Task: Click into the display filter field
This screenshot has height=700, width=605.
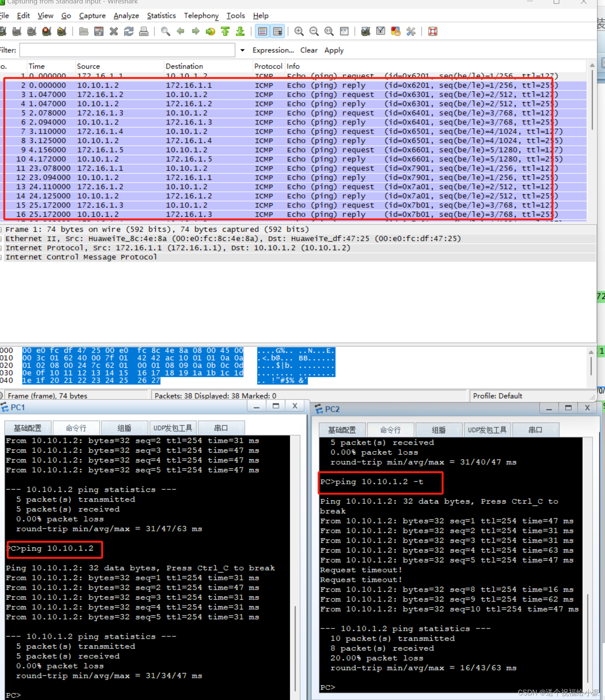Action: [127, 50]
